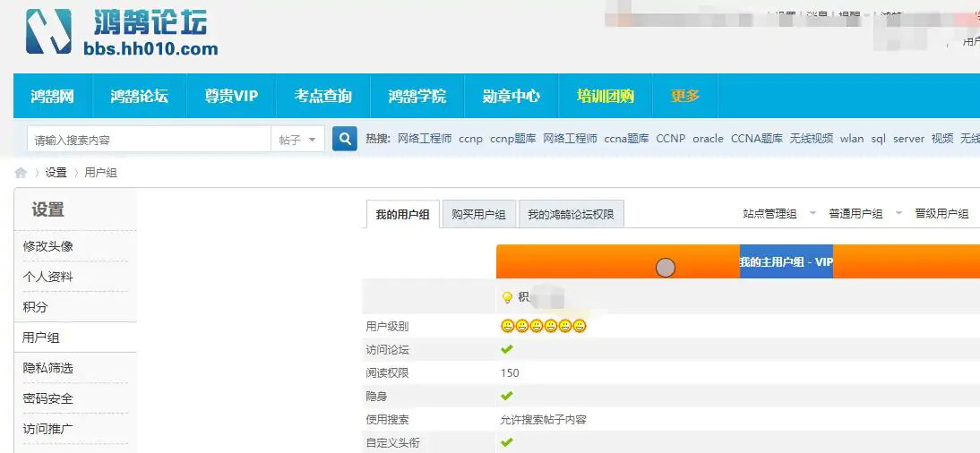Click the green check for 访问论坛
980x453 pixels.
pos(507,349)
